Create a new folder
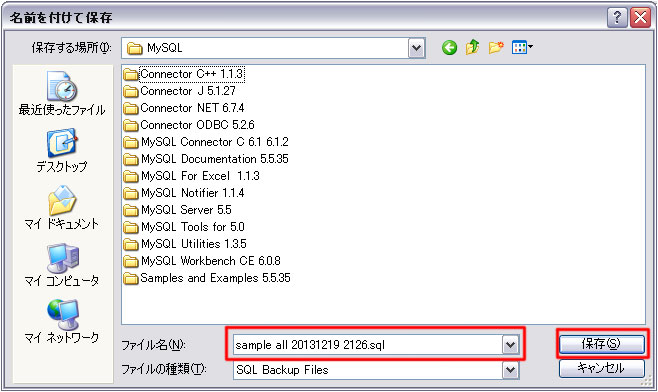 click(x=496, y=47)
